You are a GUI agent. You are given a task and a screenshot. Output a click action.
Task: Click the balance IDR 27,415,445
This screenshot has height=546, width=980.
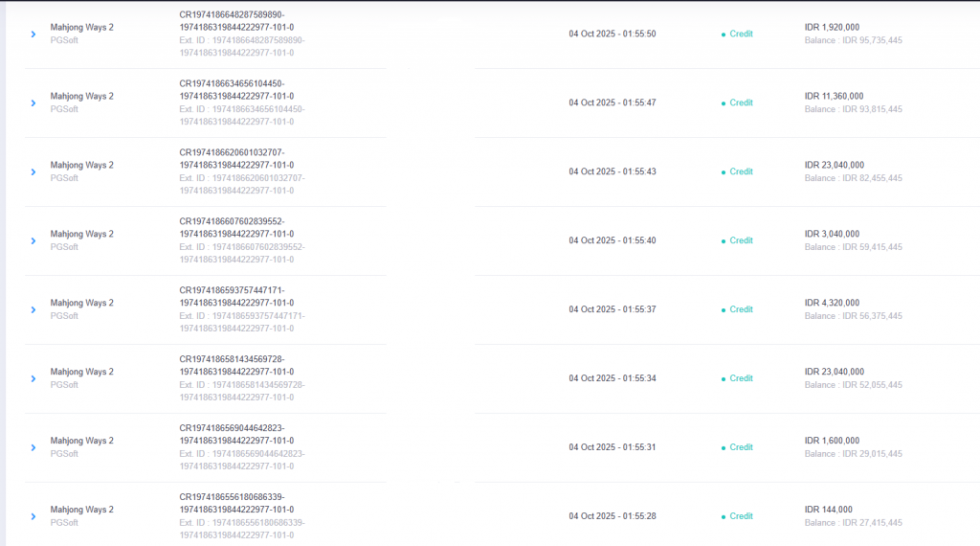coord(853,523)
